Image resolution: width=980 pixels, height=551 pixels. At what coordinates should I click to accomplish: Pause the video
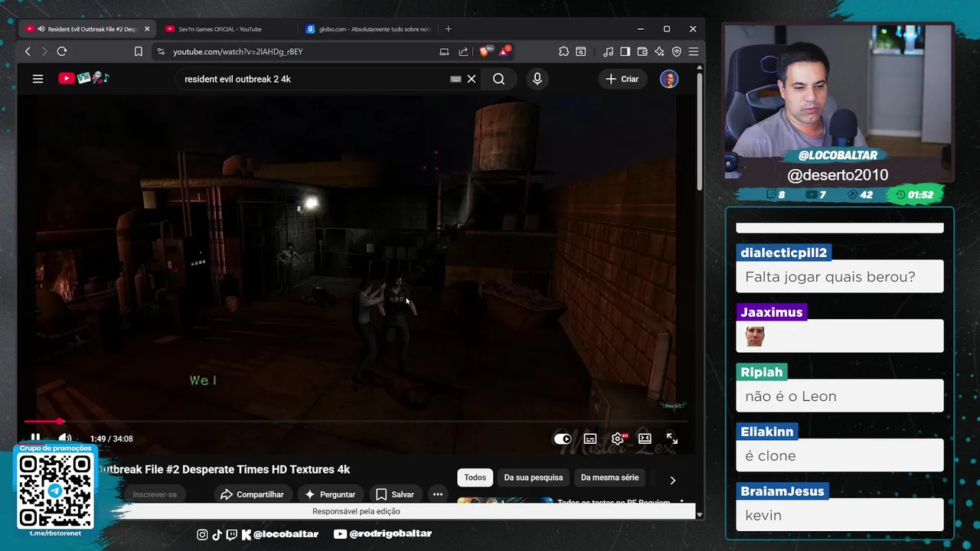click(x=35, y=439)
